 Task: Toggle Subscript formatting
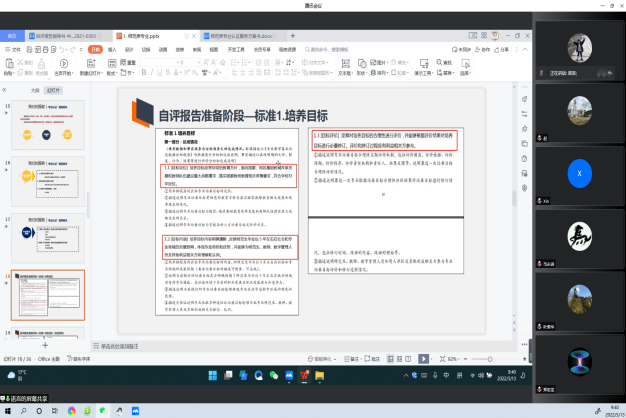click(x=194, y=72)
